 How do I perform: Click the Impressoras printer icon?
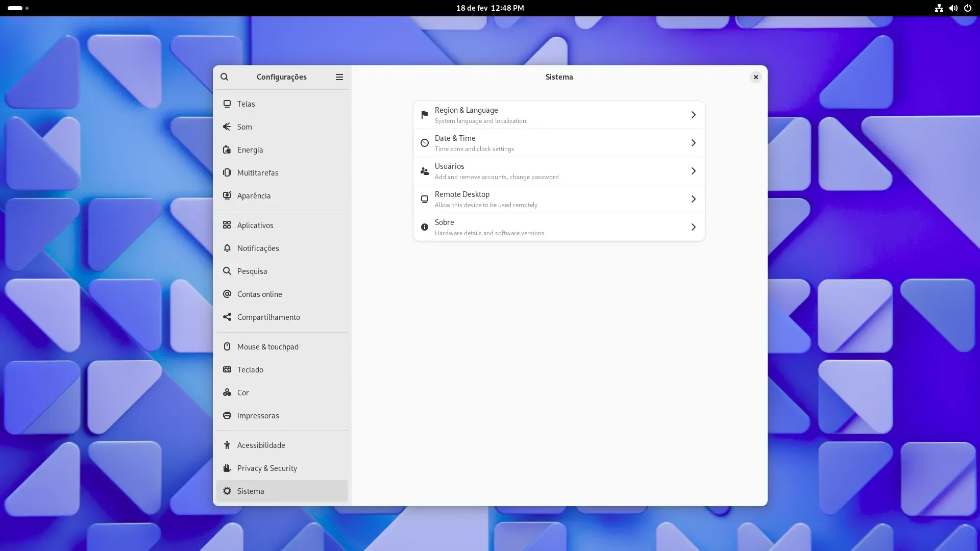click(227, 416)
